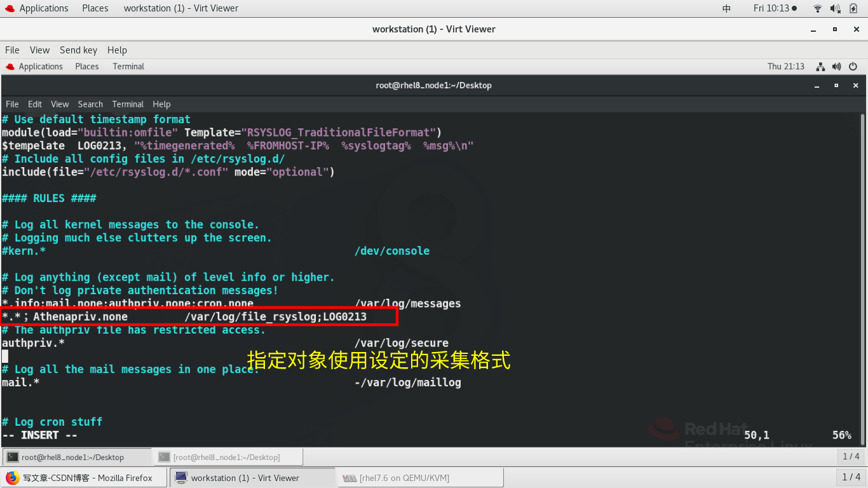868x488 pixels.
Task: Switch to guest taskbar bracketed [root@rhel8_node1] window
Action: click(x=228, y=457)
